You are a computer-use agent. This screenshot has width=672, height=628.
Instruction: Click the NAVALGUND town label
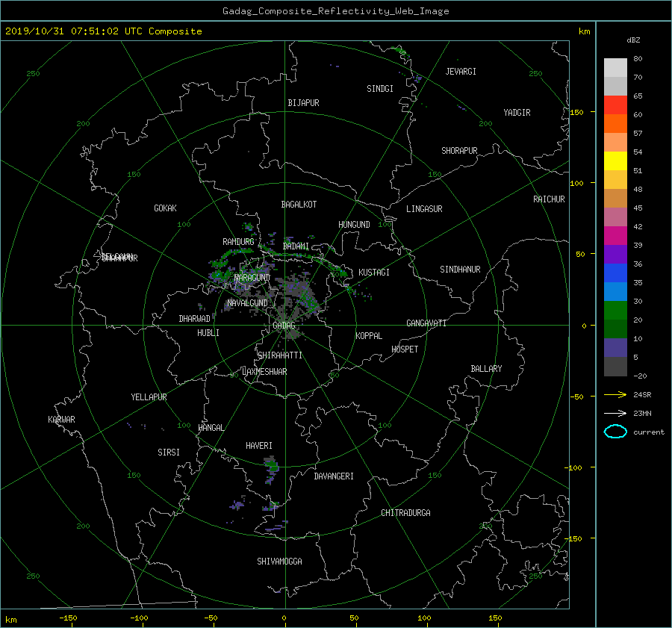click(x=247, y=303)
